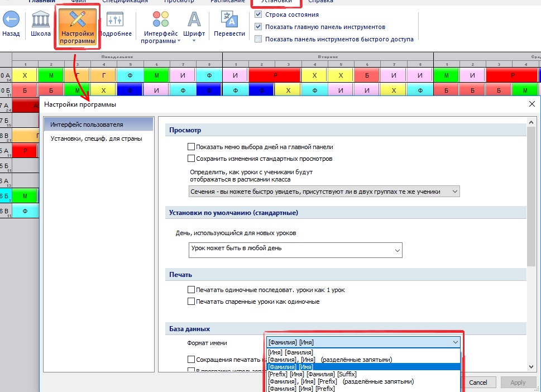Click red Р lesson in row 5 А
Image resolution: width=541 pixels, height=392 pixels.
click(25, 151)
